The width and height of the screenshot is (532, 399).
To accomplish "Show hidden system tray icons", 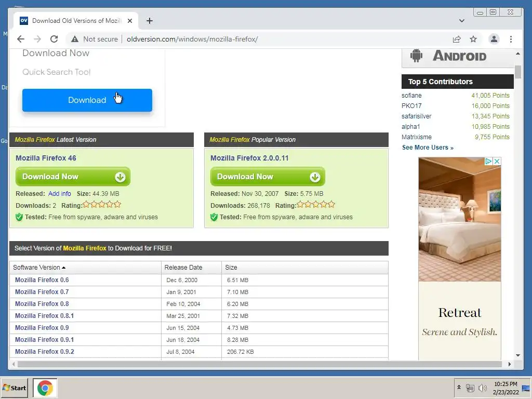I will click(459, 388).
